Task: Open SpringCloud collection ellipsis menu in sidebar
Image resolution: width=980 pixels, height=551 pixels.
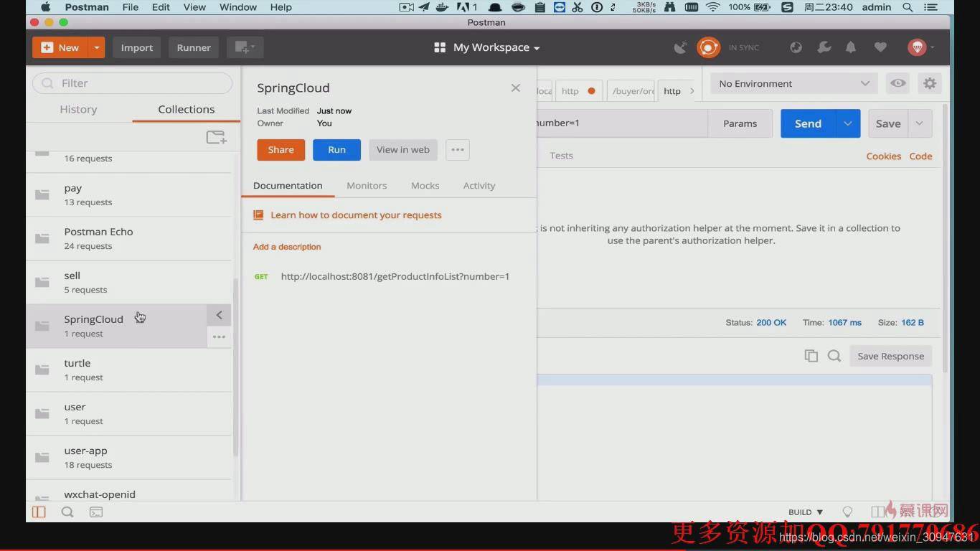Action: click(219, 336)
